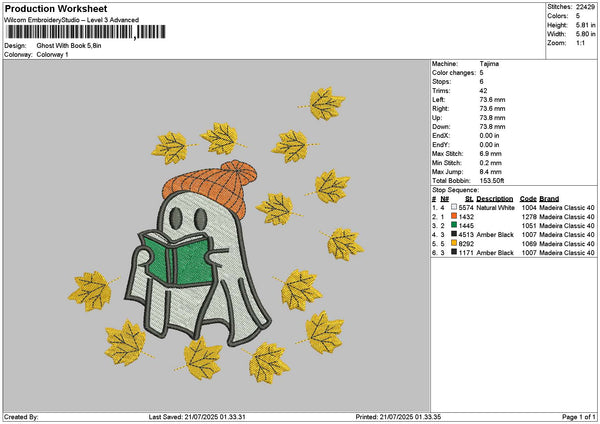
Task: Click thread code '1069' in the stop table
Action: (529, 244)
